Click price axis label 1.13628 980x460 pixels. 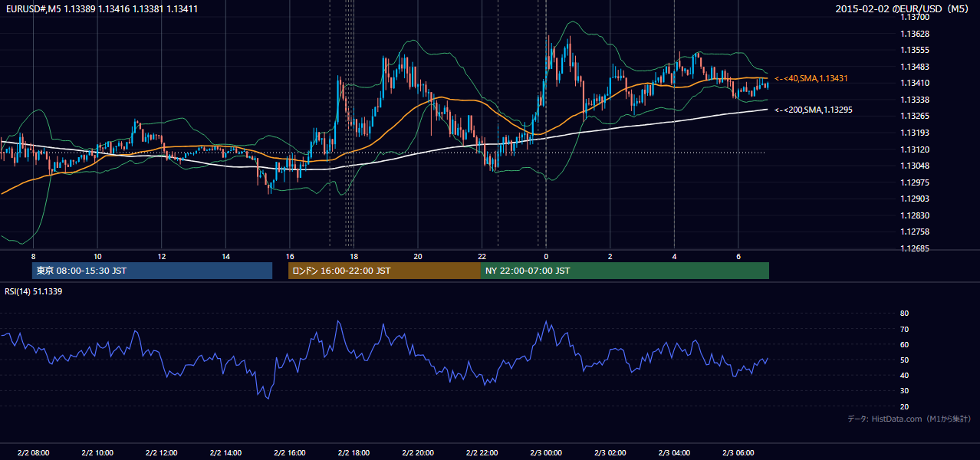tap(915, 34)
